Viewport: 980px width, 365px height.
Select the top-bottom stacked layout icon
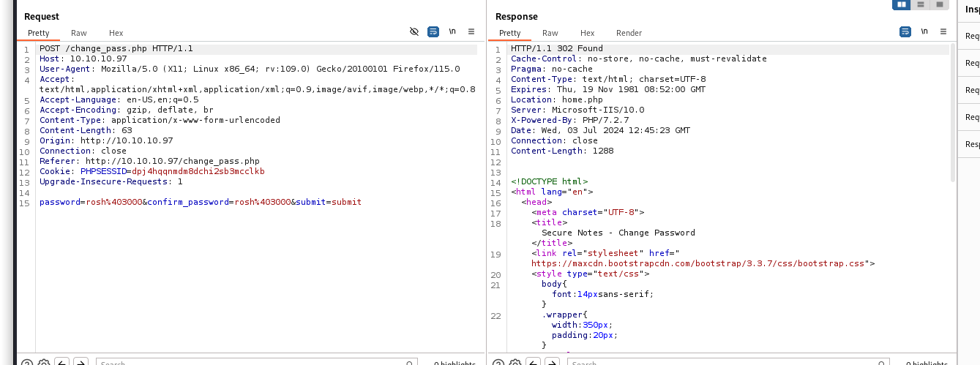[920, 4]
